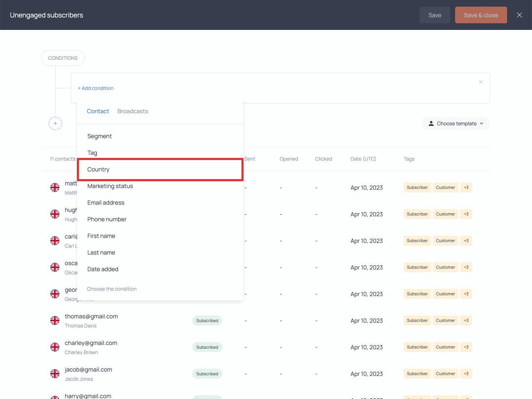Click the Save & close button
532x399 pixels.
[x=481, y=15]
